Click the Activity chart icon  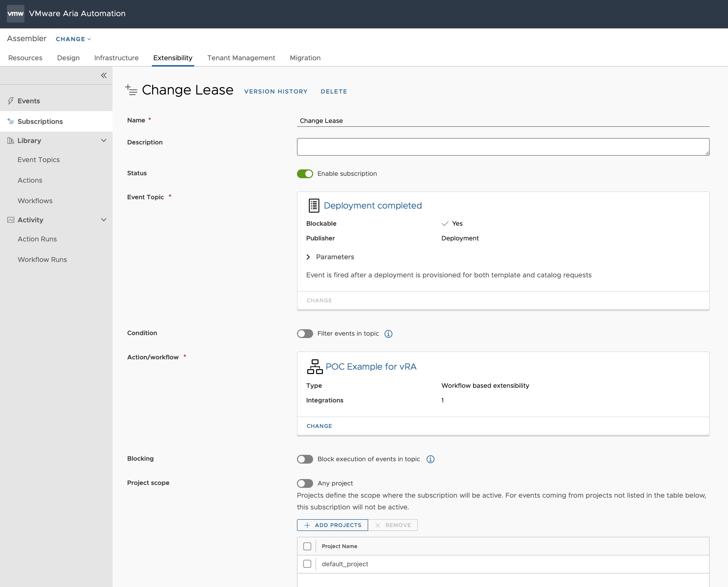11,220
